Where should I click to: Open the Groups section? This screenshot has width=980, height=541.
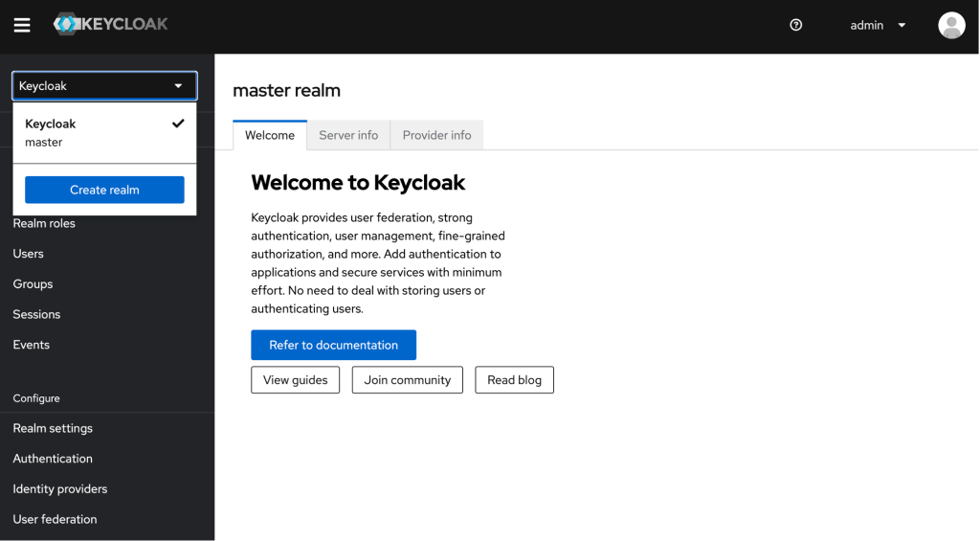(x=33, y=284)
